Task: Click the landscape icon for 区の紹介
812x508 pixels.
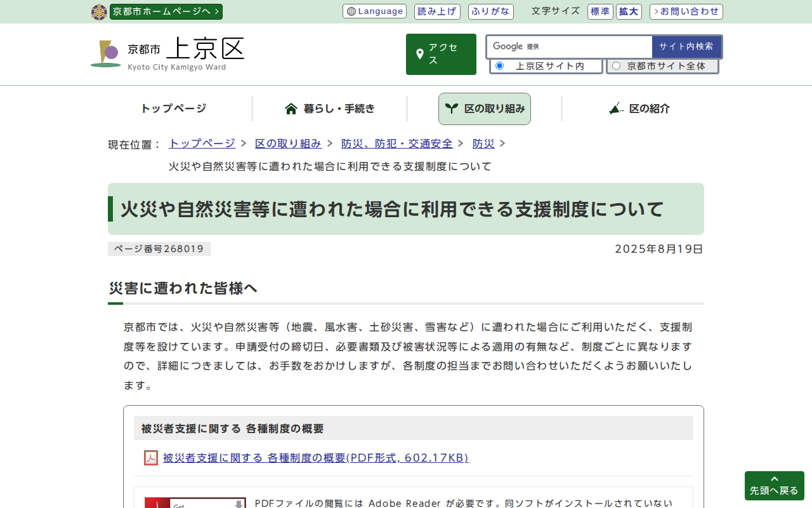Action: (616, 109)
